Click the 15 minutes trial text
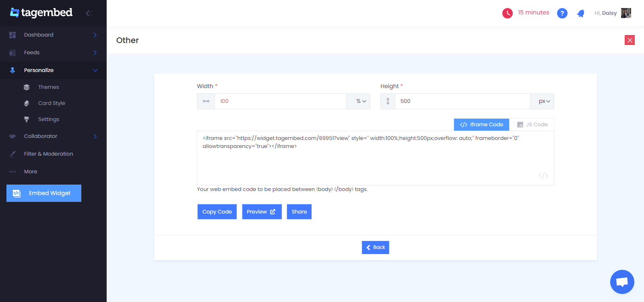 [x=533, y=12]
